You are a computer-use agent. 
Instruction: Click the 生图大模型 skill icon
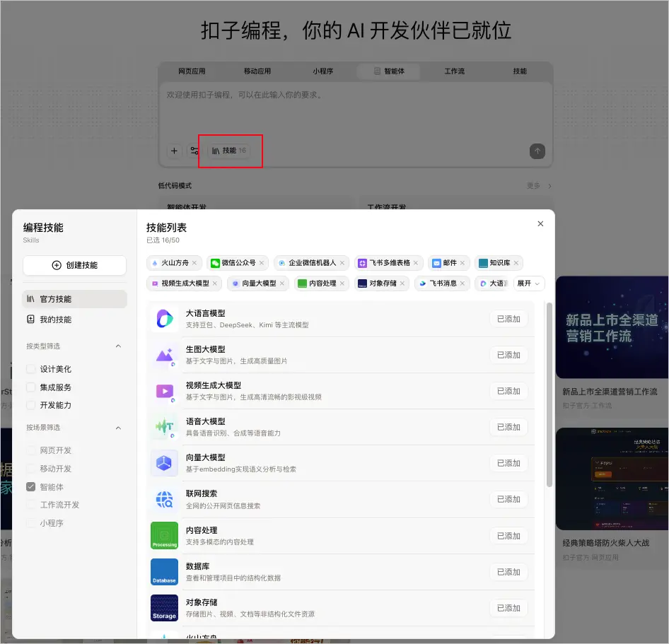(x=164, y=355)
